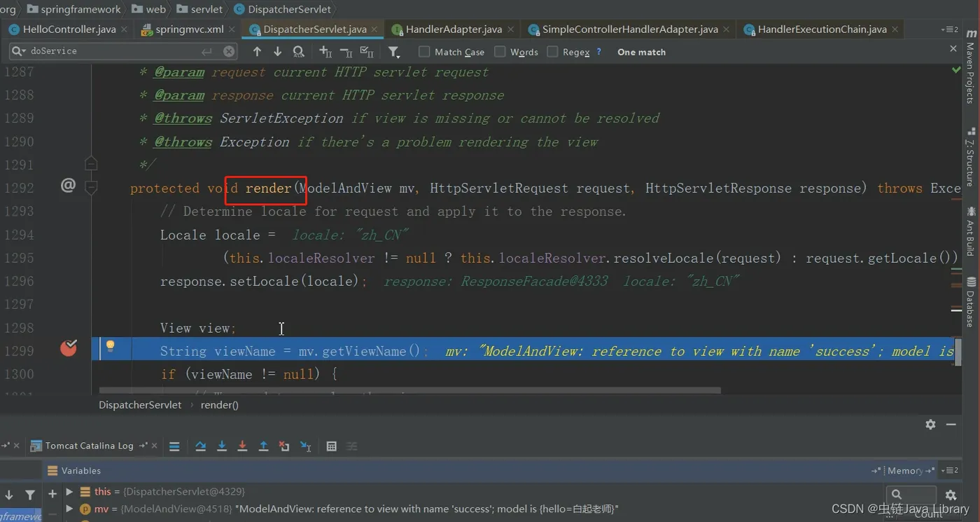980x522 pixels.
Task: Click the servlet package breadcrumb
Action: [x=199, y=9]
